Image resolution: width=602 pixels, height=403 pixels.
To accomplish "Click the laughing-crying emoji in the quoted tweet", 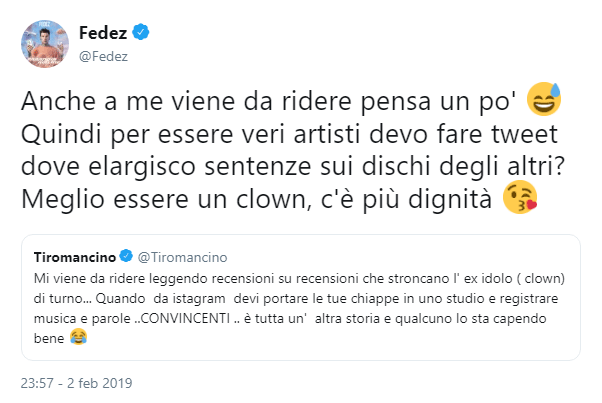I will coord(76,343).
